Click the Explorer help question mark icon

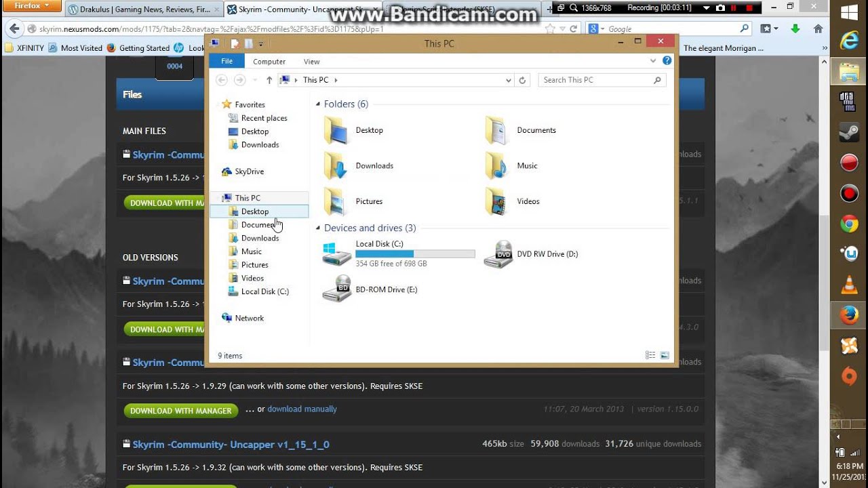(x=667, y=61)
